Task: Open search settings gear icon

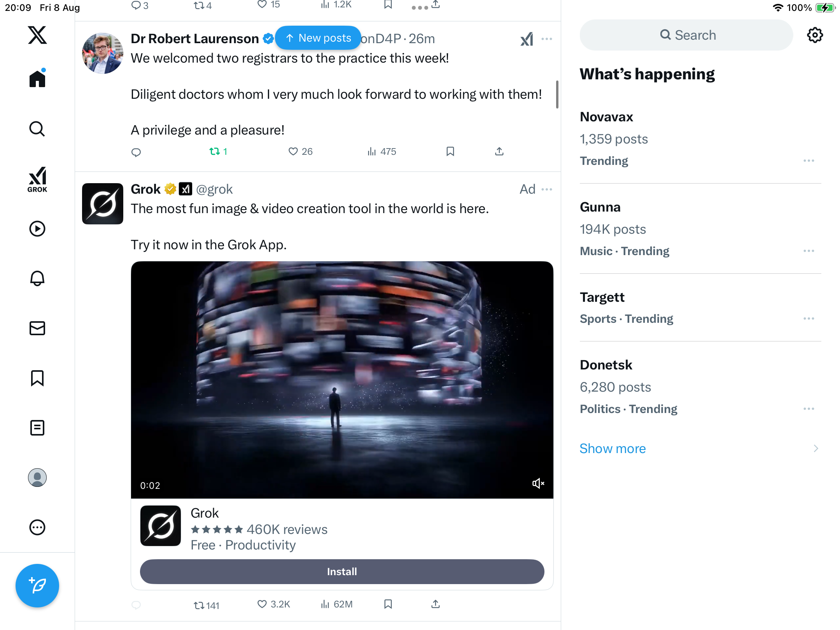Action: [815, 35]
